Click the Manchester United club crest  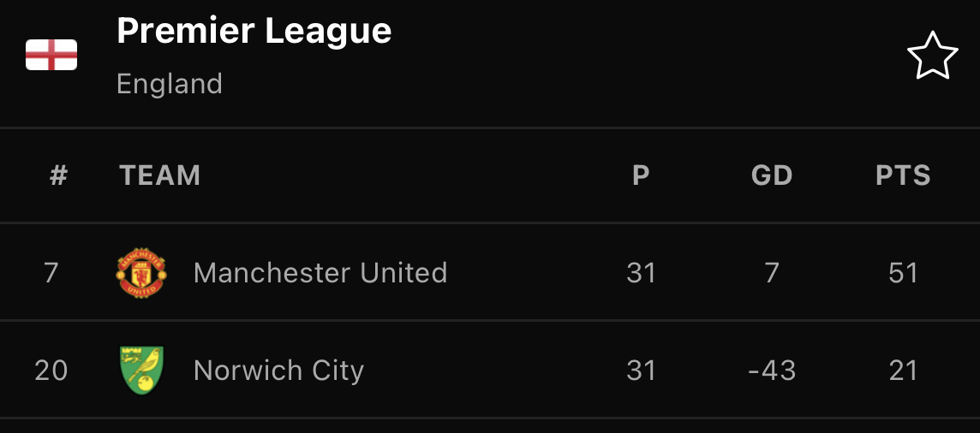coord(142,273)
